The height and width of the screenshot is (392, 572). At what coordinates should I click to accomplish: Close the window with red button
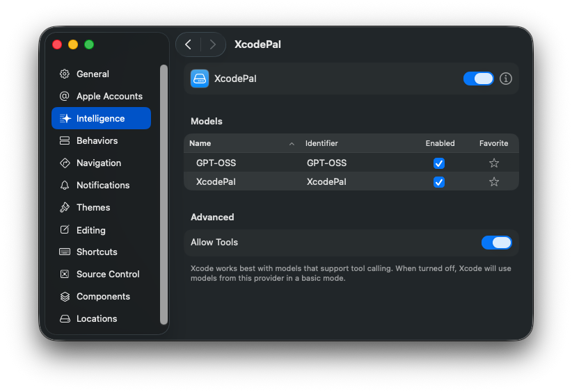click(57, 44)
